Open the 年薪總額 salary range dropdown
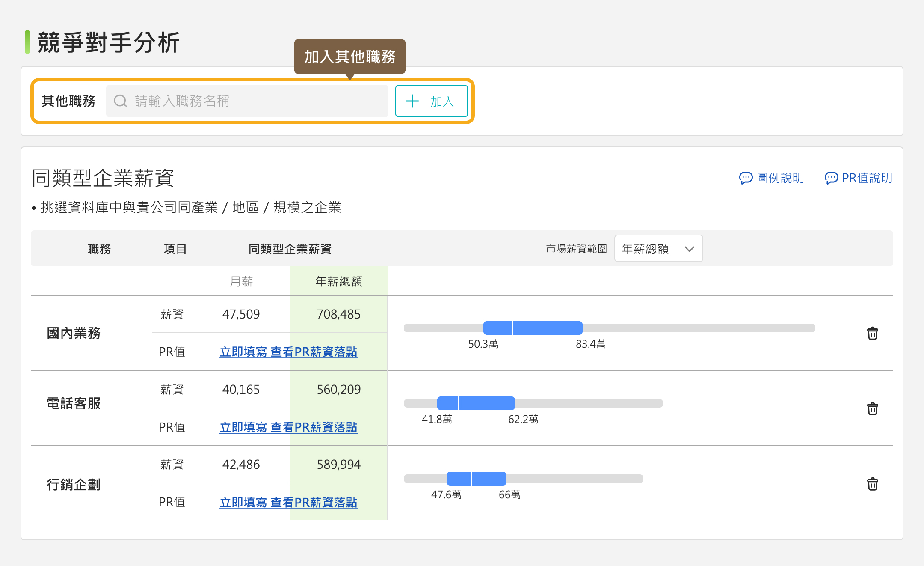This screenshot has width=924, height=566. 658,248
